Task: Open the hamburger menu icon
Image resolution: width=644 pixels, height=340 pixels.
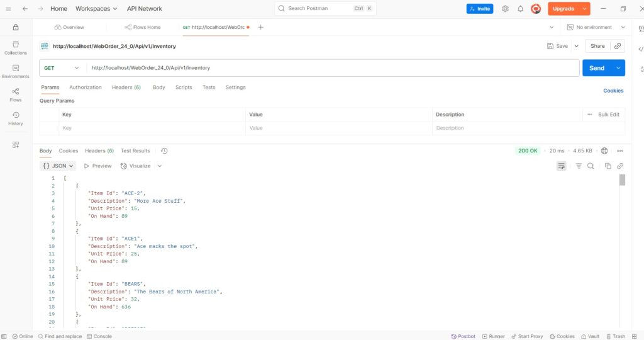Action: click(8, 9)
